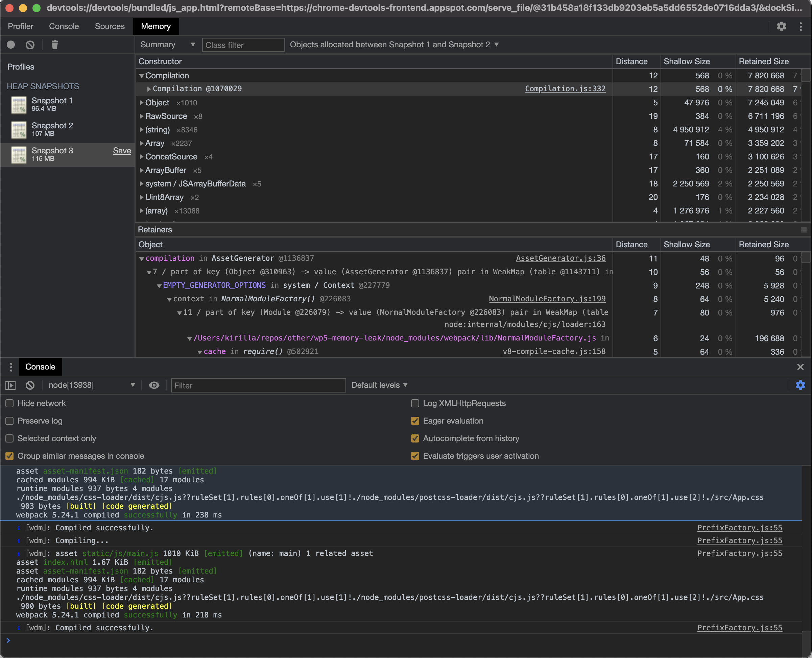Viewport: 812px width, 658px height.
Task: Clear the console output
Action: pos(30,385)
